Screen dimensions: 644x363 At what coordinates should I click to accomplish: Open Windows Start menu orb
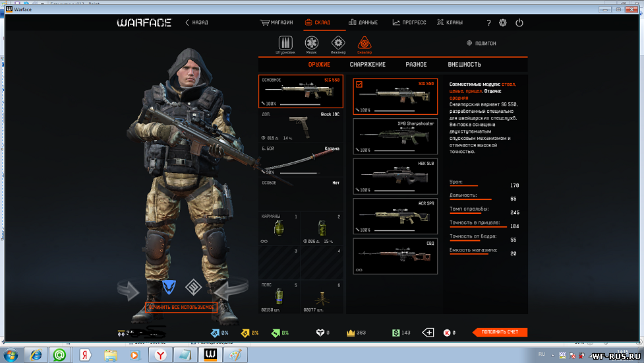[11, 355]
